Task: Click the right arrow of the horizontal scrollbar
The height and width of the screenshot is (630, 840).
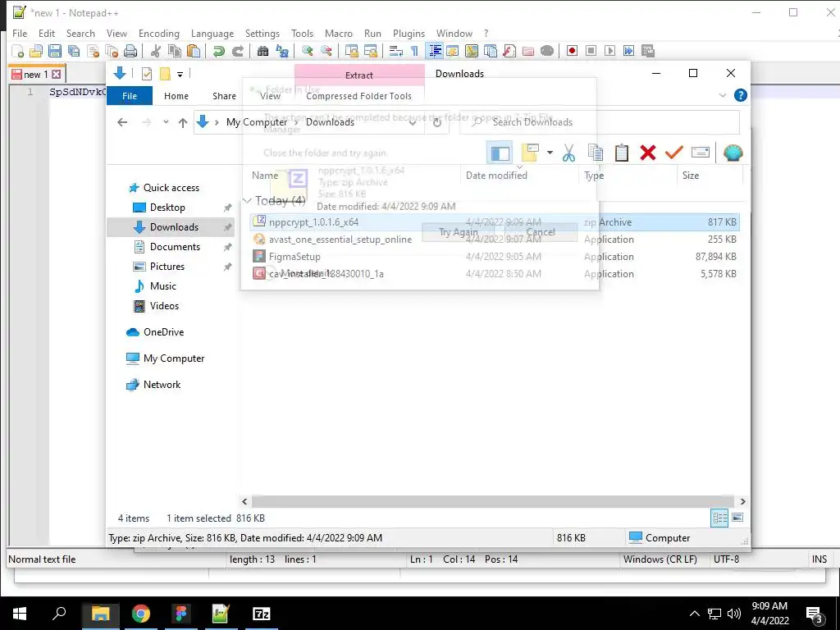Action: [742, 501]
